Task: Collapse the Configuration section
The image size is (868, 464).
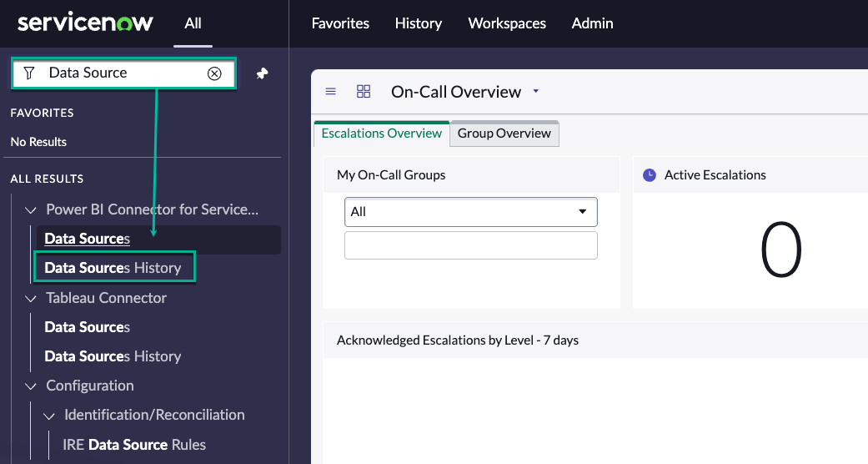Action: click(31, 386)
